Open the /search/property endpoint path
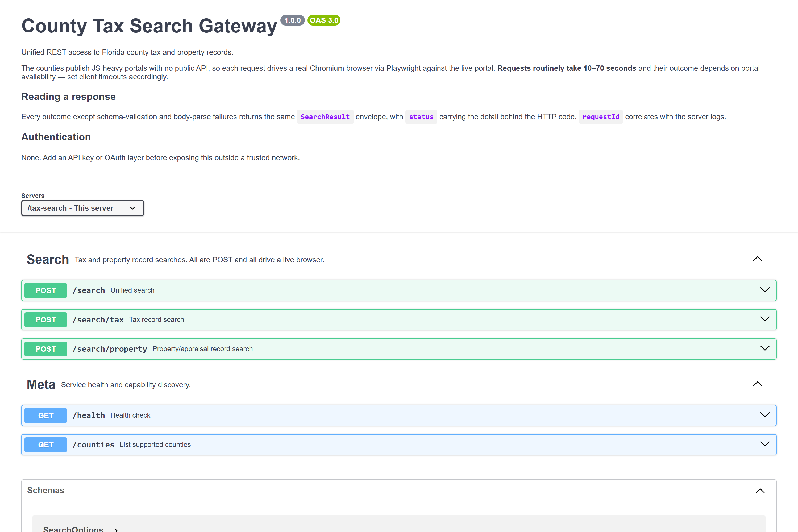Viewport: 798px width, 532px height. 110,349
